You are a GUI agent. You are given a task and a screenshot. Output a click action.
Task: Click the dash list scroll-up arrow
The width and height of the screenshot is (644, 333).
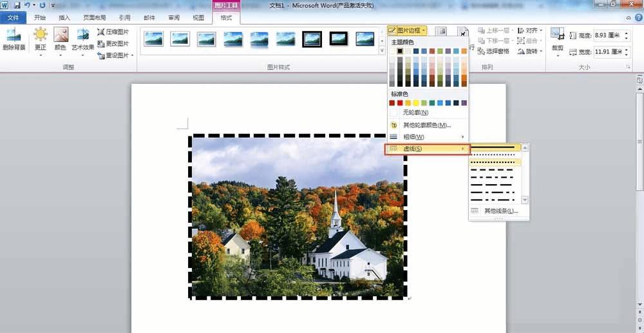[524, 147]
